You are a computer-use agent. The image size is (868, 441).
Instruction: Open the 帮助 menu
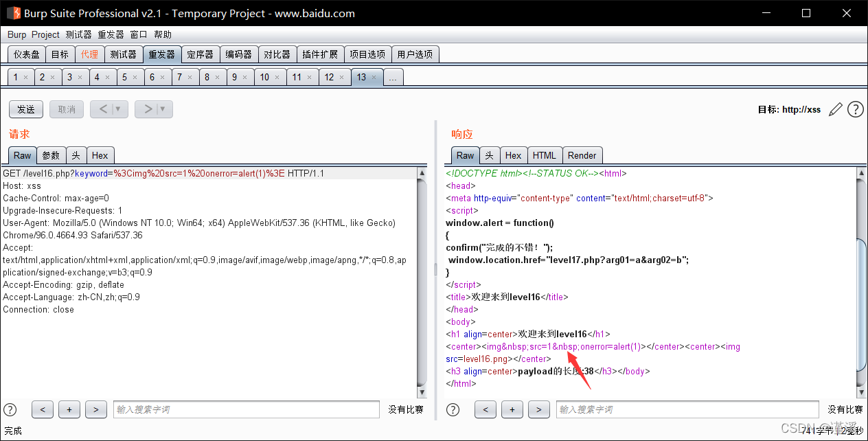(x=163, y=34)
